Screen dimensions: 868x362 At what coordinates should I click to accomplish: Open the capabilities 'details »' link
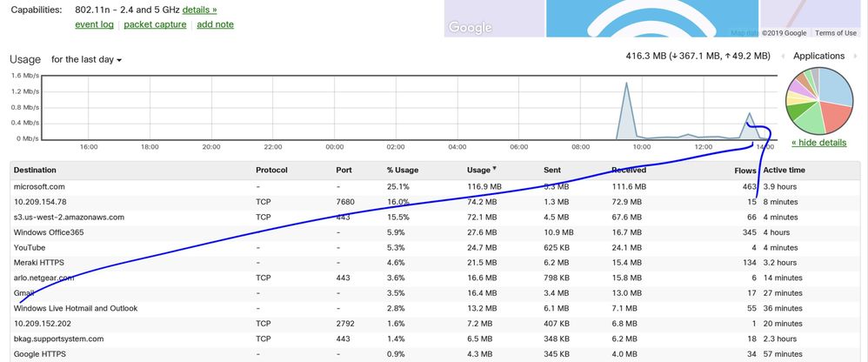pos(199,10)
